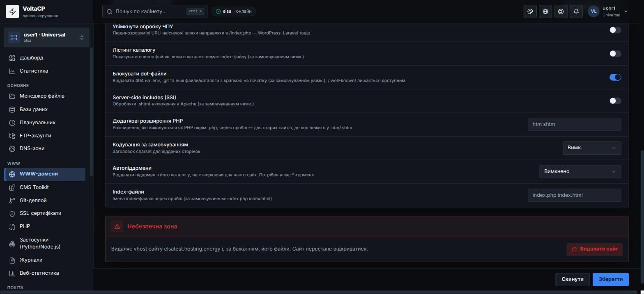The width and height of the screenshot is (644, 294).
Task: Click the Git-деплой branch icon
Action: (12, 201)
